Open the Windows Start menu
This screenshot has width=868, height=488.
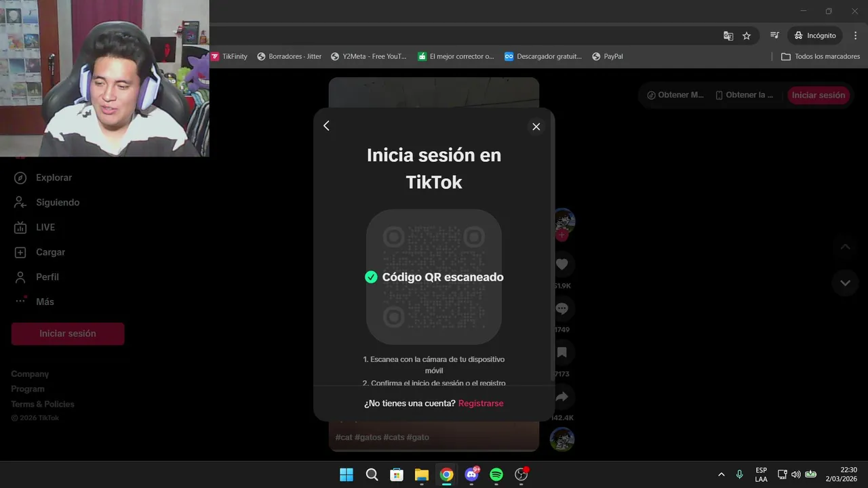pyautogui.click(x=347, y=474)
